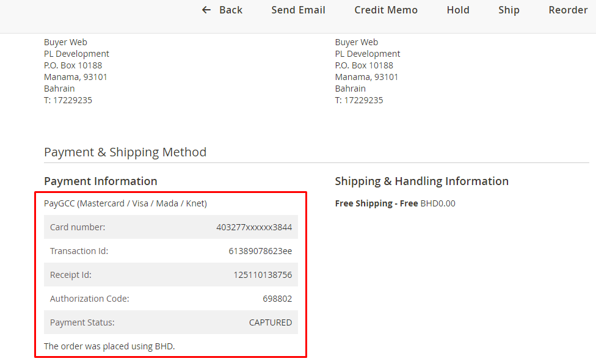This screenshot has height=364, width=596.
Task: Select the Payment Information title
Action: [x=101, y=181]
